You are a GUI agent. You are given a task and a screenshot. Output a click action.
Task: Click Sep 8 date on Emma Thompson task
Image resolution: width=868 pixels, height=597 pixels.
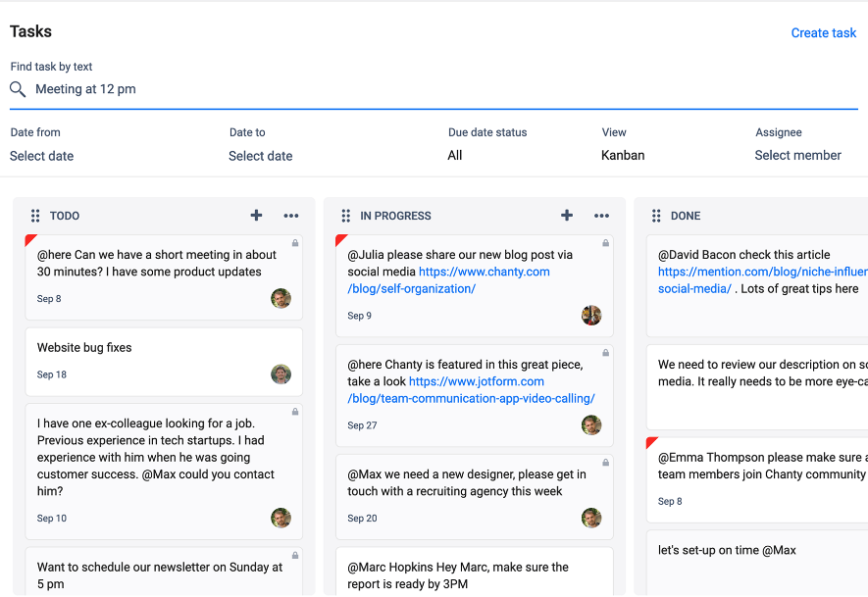click(670, 501)
